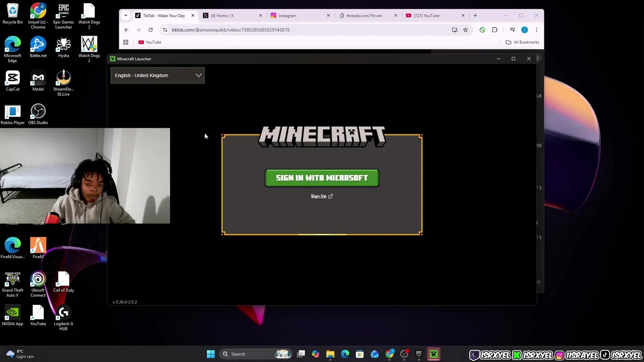Open the Sign Up link

(321, 196)
